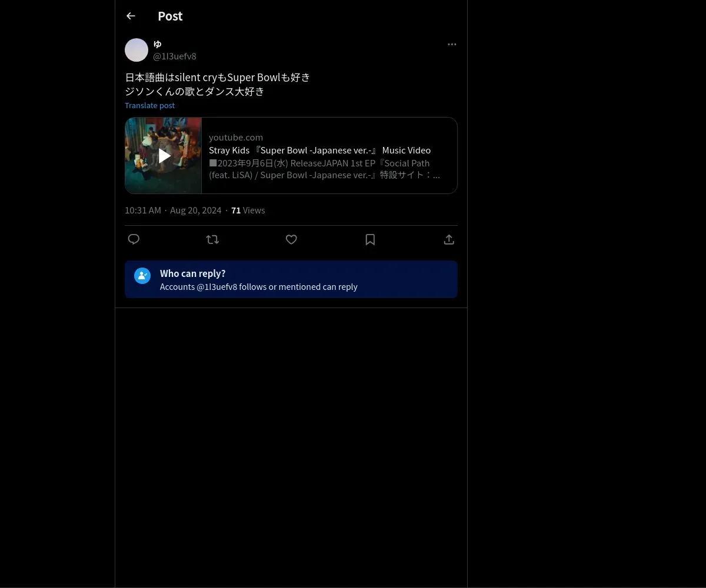Go back using the arrow icon
Image resolution: width=706 pixels, height=588 pixels.
[131, 16]
